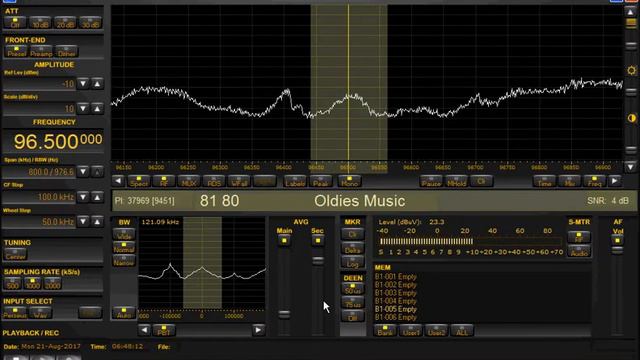Enable the Center tuning button
This screenshot has height=360, width=640.
tap(16, 255)
